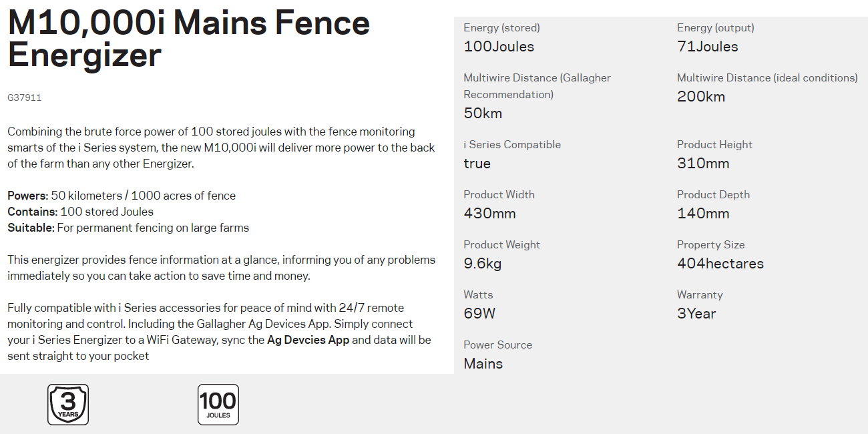
Task: Click the i Series Compatible true value
Action: click(x=477, y=164)
